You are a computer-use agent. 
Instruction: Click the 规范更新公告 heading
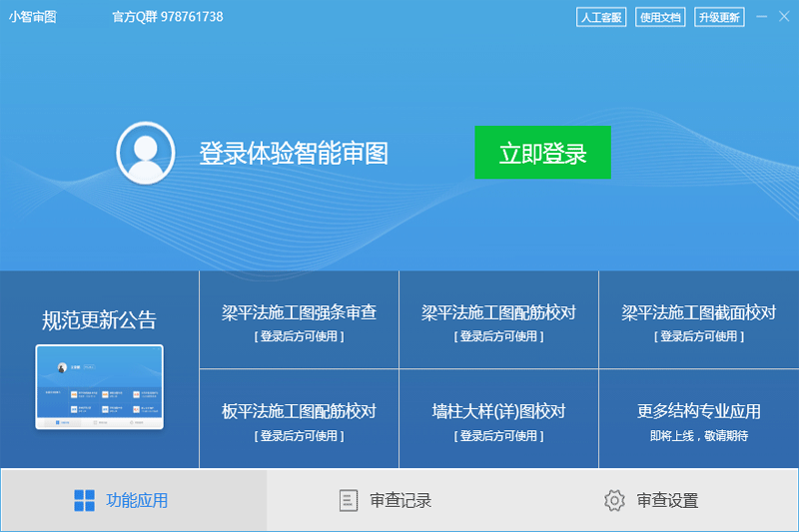(99, 320)
